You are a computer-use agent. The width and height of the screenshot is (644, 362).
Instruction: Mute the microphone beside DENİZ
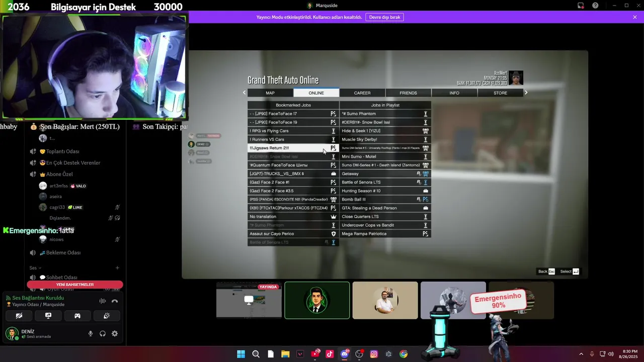(91, 333)
